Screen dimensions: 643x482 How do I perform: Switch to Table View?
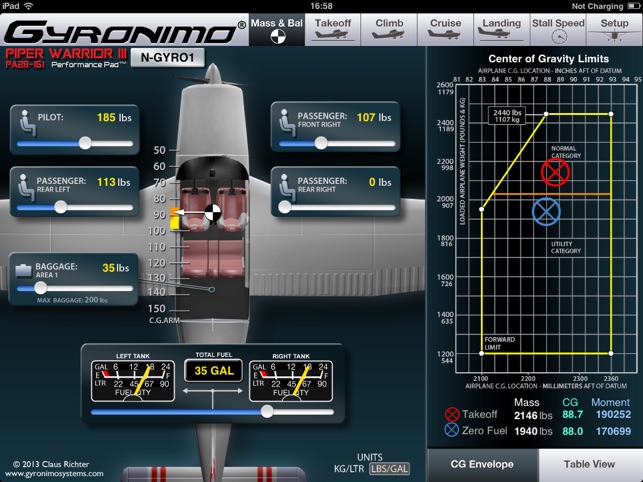(x=589, y=464)
